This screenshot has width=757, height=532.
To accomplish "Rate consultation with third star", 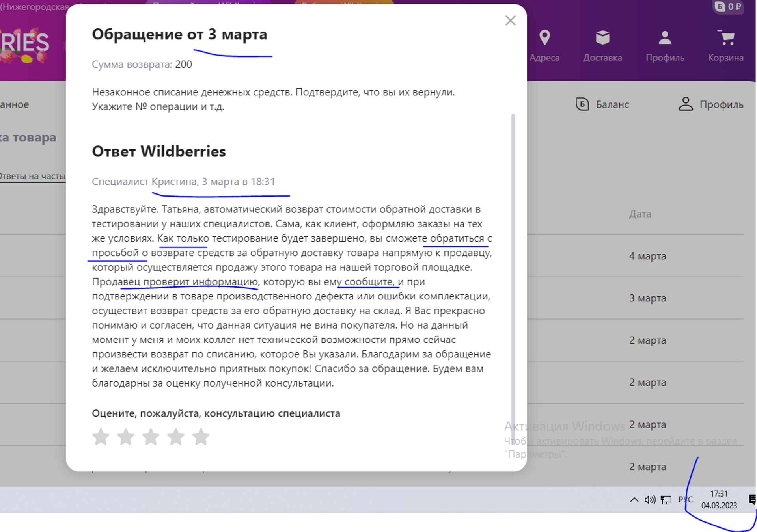I will (151, 437).
